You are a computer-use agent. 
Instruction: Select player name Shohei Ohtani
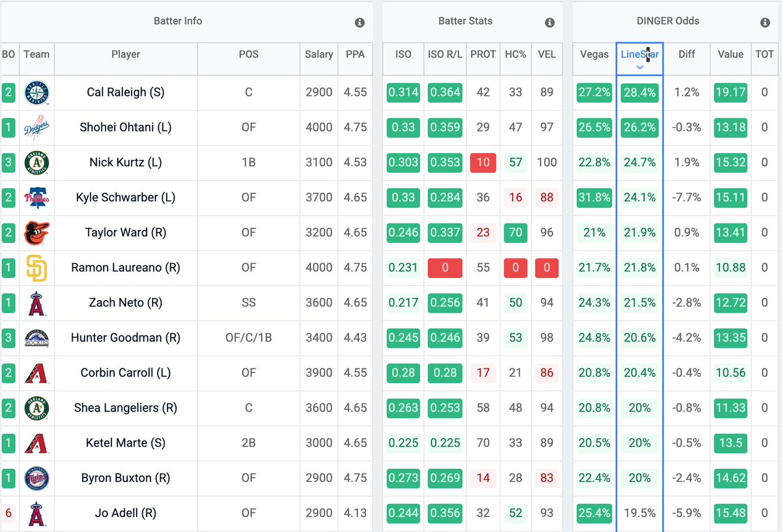[x=125, y=128]
